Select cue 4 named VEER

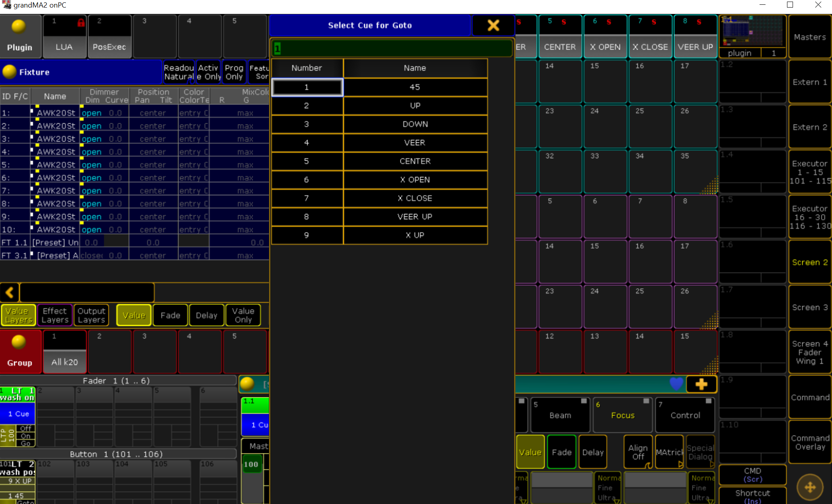tap(379, 143)
